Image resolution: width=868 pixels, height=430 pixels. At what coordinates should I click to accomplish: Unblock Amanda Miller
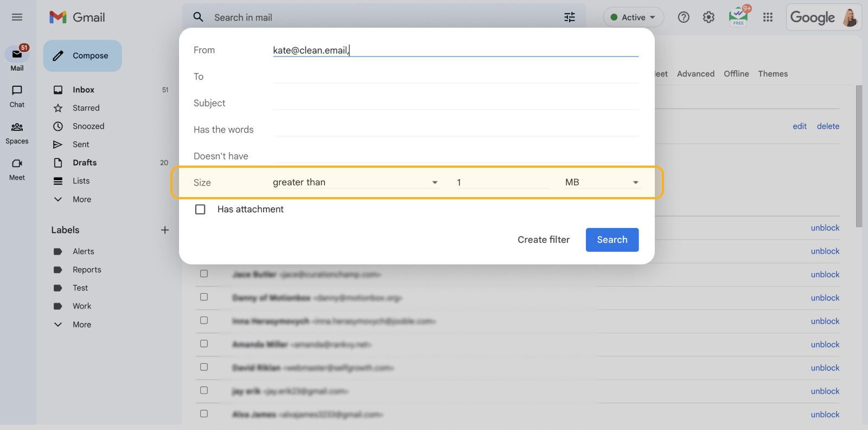[x=825, y=344]
